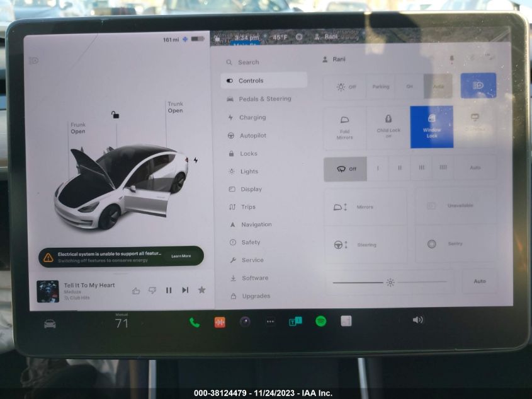Tap the cabin temperature 71
The height and width of the screenshot is (399, 532).
tap(122, 323)
